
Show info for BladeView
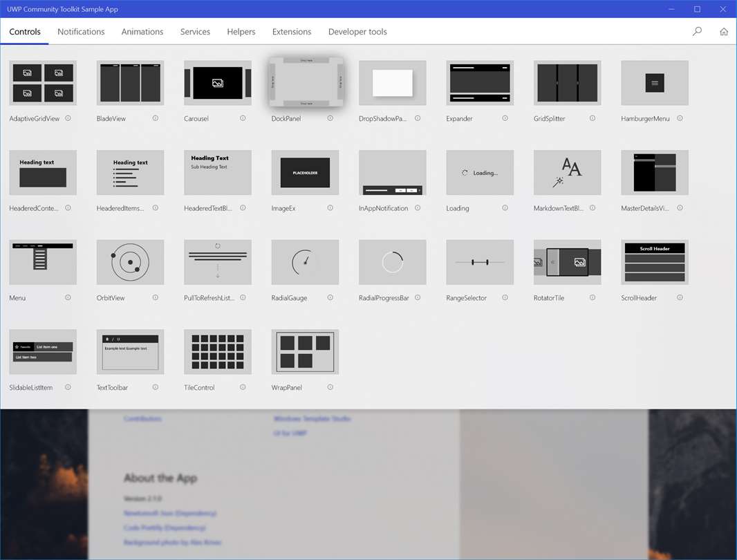coord(156,118)
